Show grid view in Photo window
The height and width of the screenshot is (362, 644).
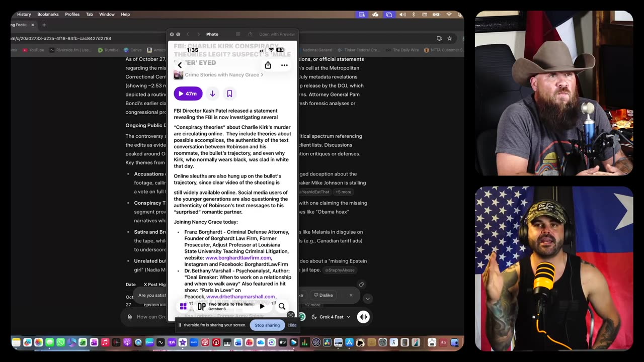(238, 34)
